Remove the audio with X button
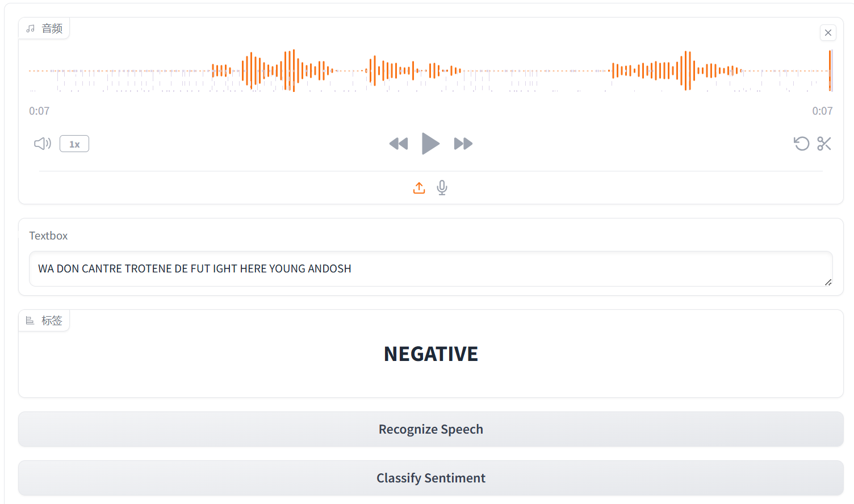The image size is (854, 504). [828, 33]
